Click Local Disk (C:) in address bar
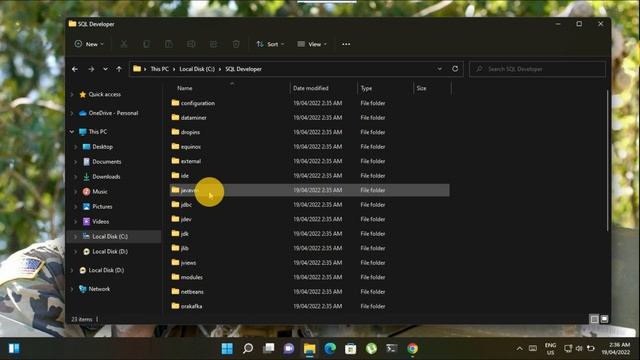 tap(197, 69)
